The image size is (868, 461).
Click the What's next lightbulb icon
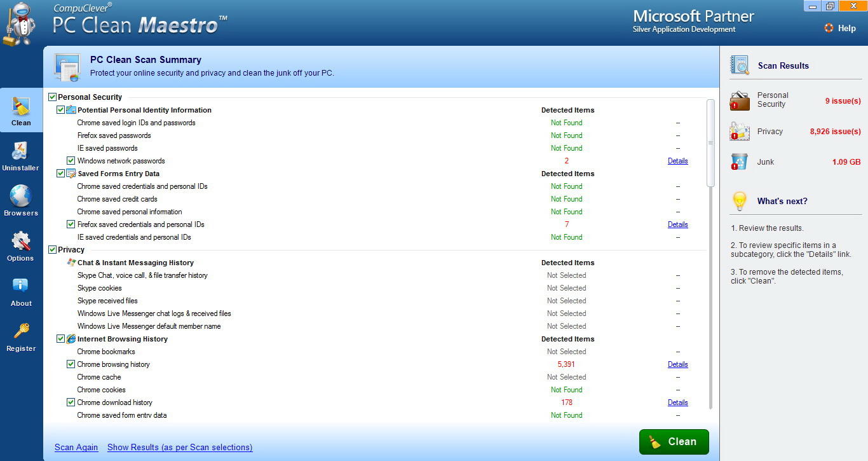[x=739, y=201]
